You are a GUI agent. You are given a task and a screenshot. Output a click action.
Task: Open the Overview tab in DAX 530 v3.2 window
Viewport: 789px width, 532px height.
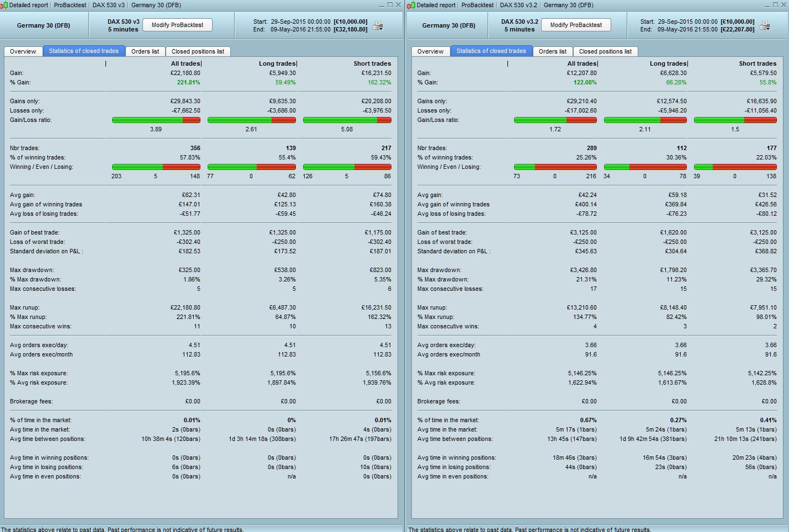point(431,51)
